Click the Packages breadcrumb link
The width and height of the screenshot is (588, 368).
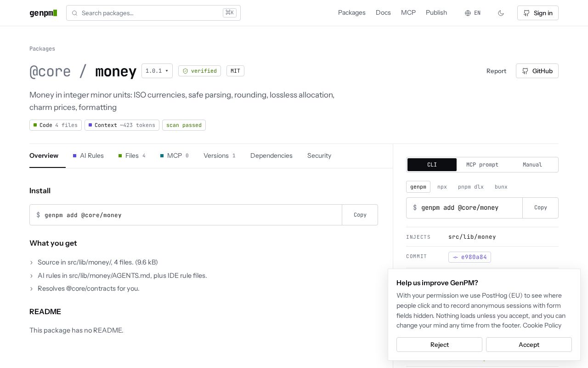point(42,49)
